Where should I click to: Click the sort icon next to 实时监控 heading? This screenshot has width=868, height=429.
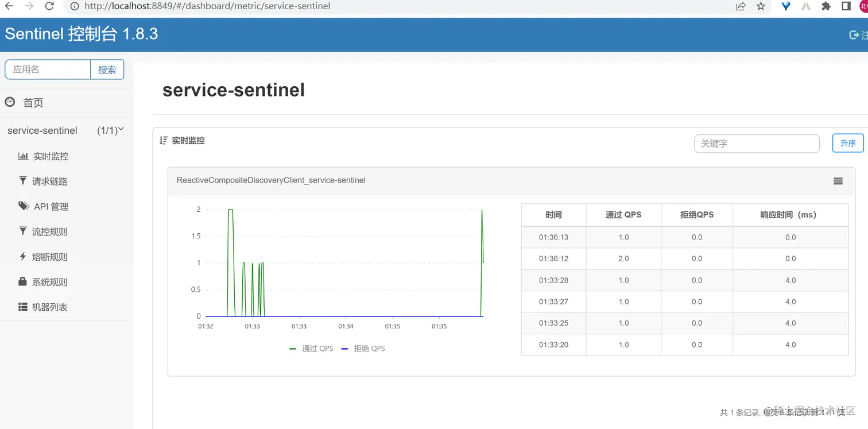click(x=164, y=141)
